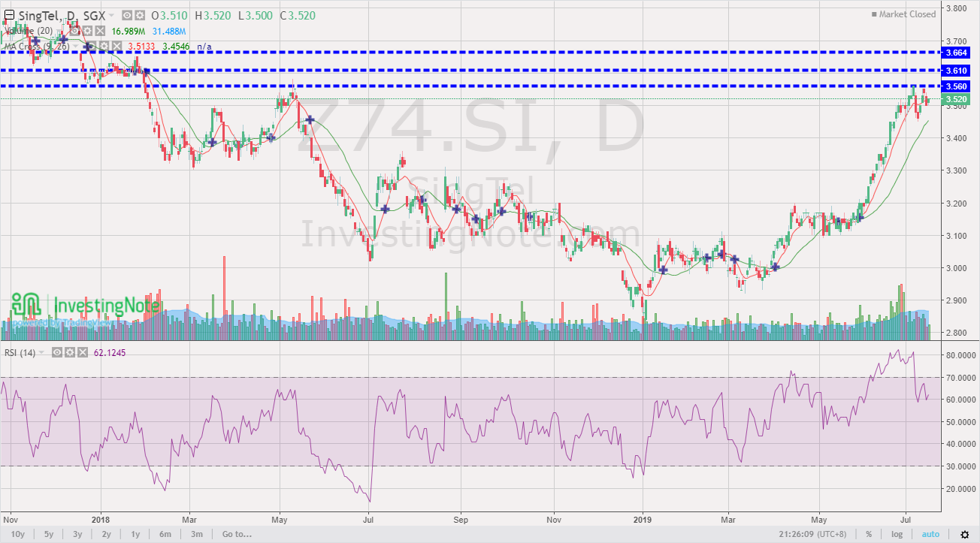
Task: Remove the Volume (20) indicator
Action: pyautogui.click(x=98, y=30)
